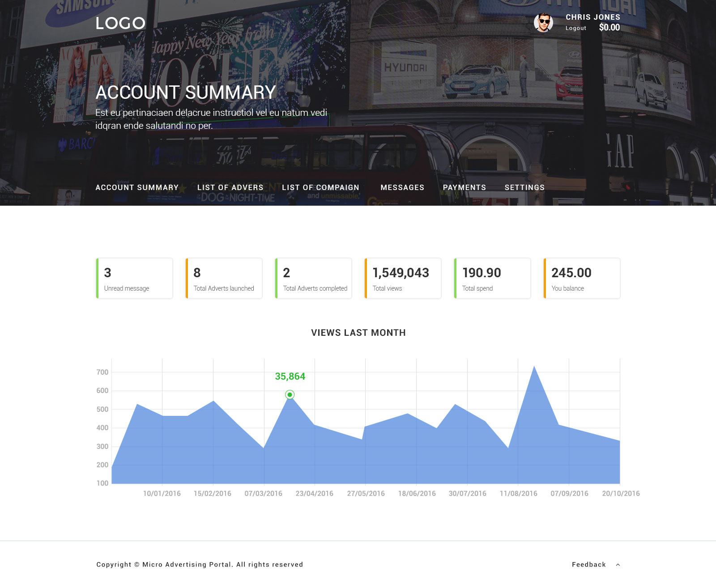Open the user avatar profile picture
Viewport: 716px width, 588px height.
pos(543,22)
